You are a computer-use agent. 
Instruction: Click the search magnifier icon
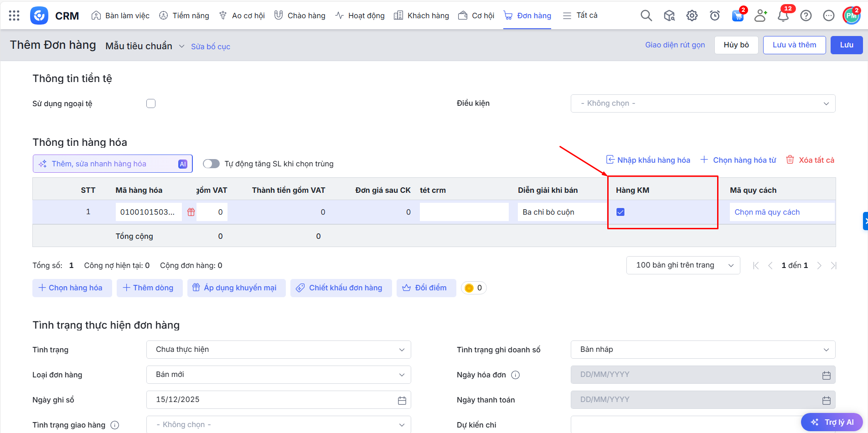point(646,15)
